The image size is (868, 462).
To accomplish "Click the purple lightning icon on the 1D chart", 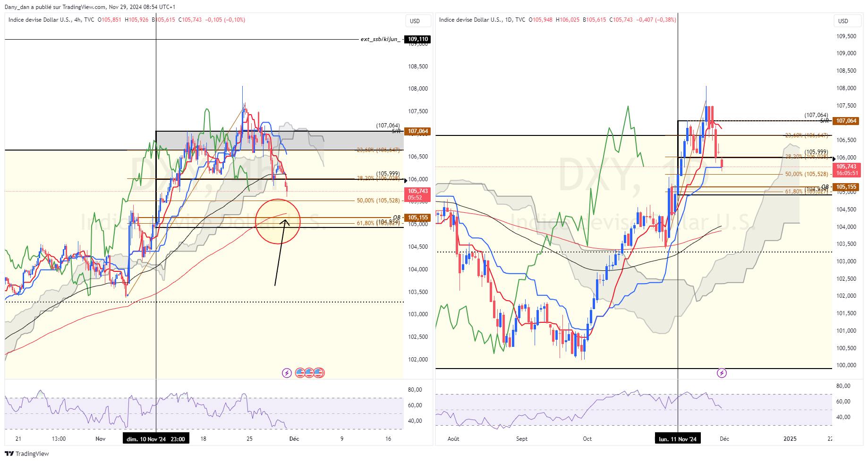I will point(722,373).
